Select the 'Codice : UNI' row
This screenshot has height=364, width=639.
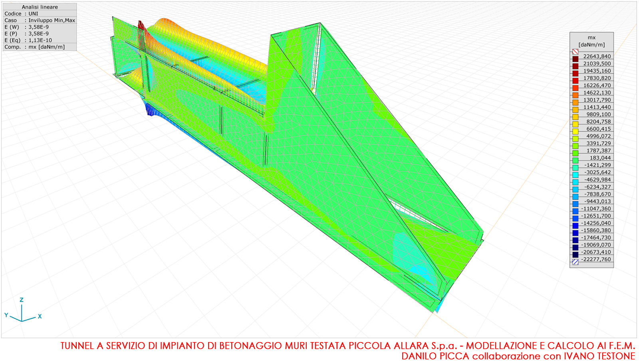(40, 14)
